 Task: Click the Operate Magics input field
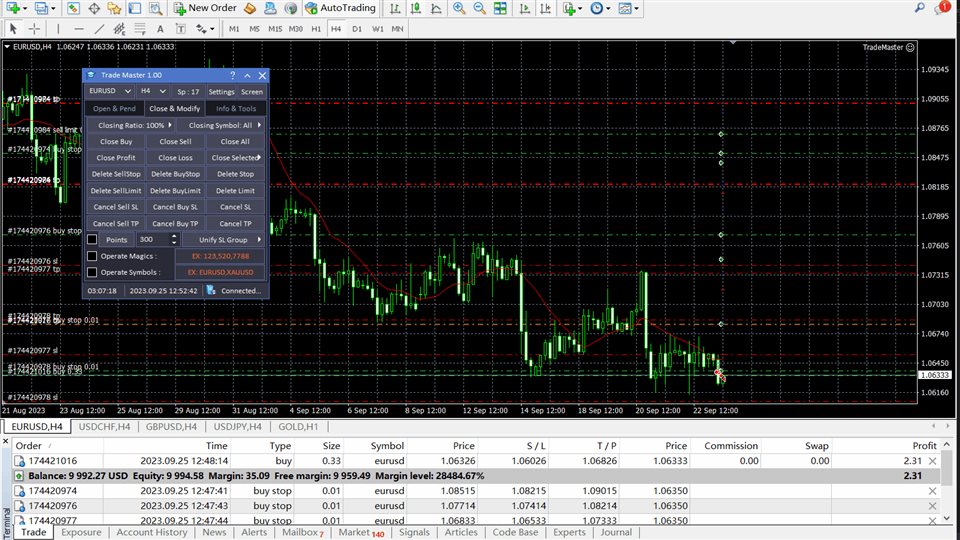(x=220, y=256)
